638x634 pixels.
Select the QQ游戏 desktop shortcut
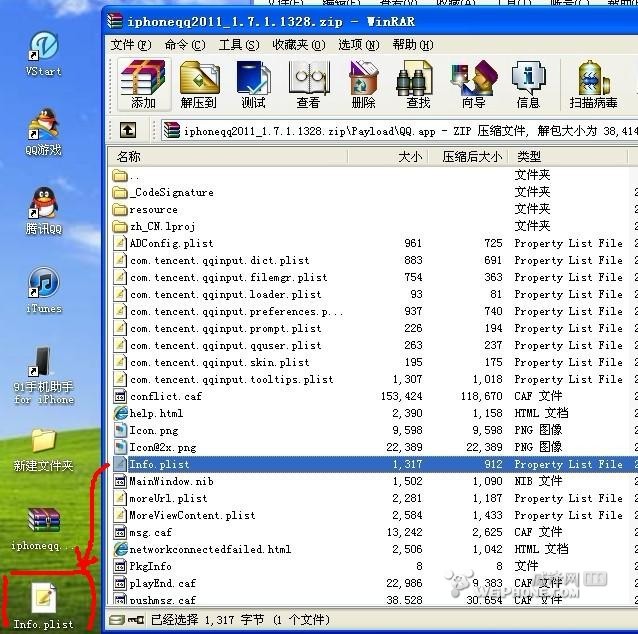coord(44,132)
